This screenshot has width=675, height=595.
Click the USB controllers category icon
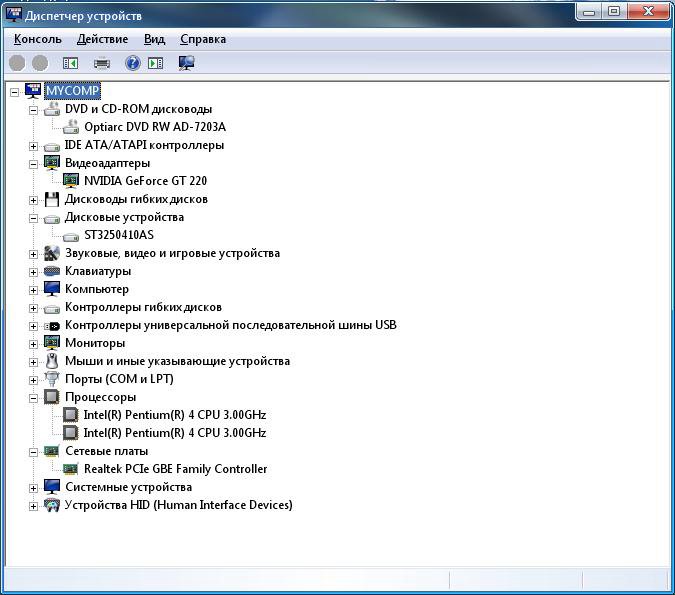click(52, 326)
